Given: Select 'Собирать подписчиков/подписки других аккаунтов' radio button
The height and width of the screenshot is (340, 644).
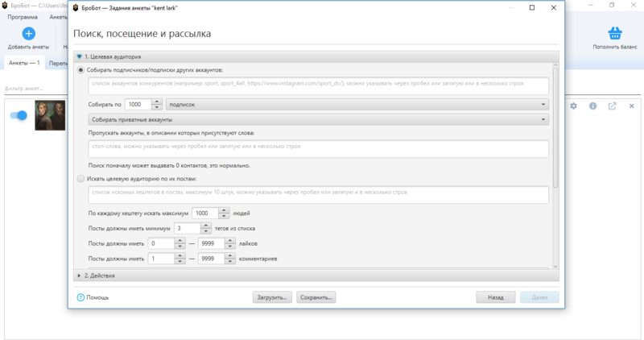Looking at the screenshot, I should click(80, 70).
